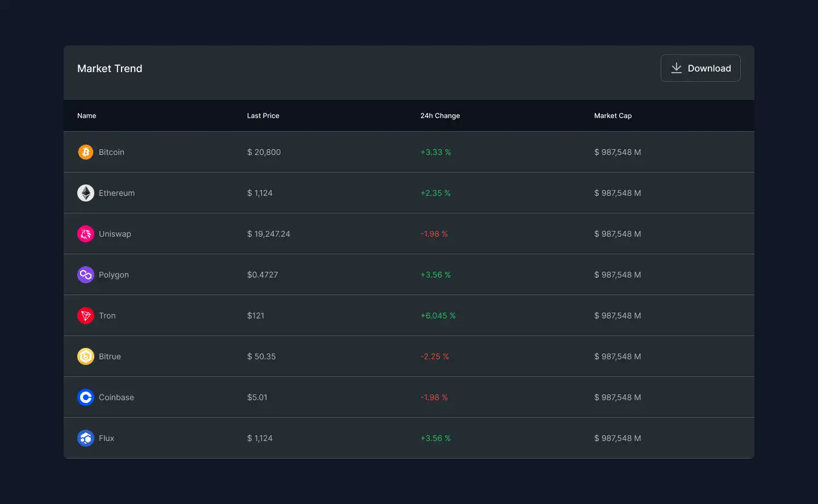The image size is (818, 504).
Task: Select Uniswap price $ 19,247.24
Action: pos(269,234)
